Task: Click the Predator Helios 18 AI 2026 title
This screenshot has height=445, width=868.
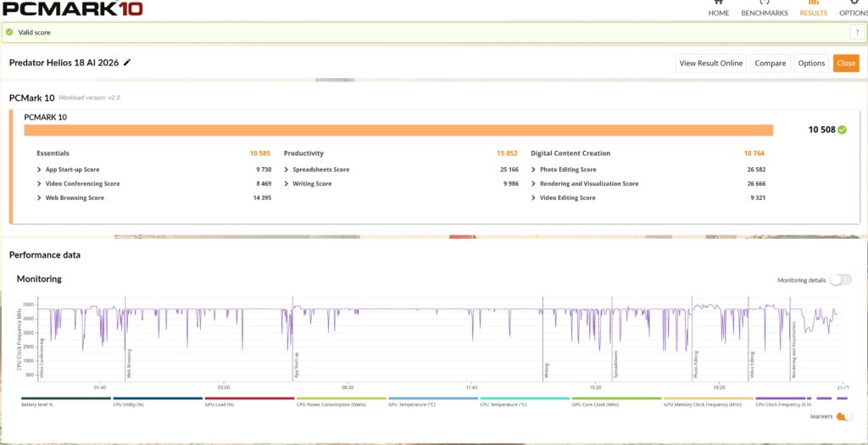Action: click(x=64, y=63)
